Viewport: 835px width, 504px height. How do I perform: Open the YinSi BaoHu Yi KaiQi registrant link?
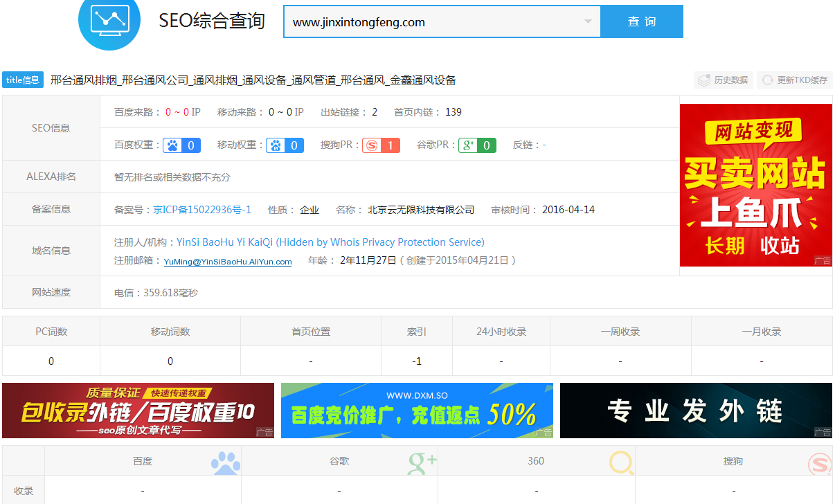click(330, 242)
